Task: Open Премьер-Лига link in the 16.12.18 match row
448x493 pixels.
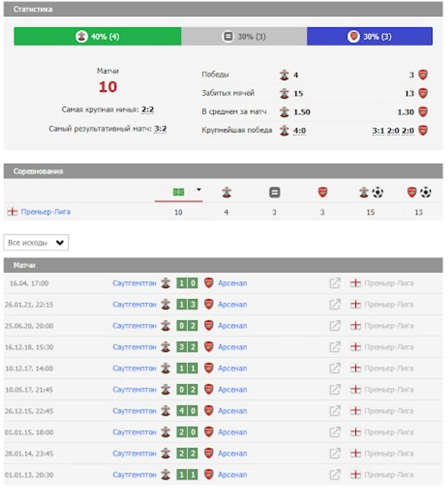Action: 389,347
